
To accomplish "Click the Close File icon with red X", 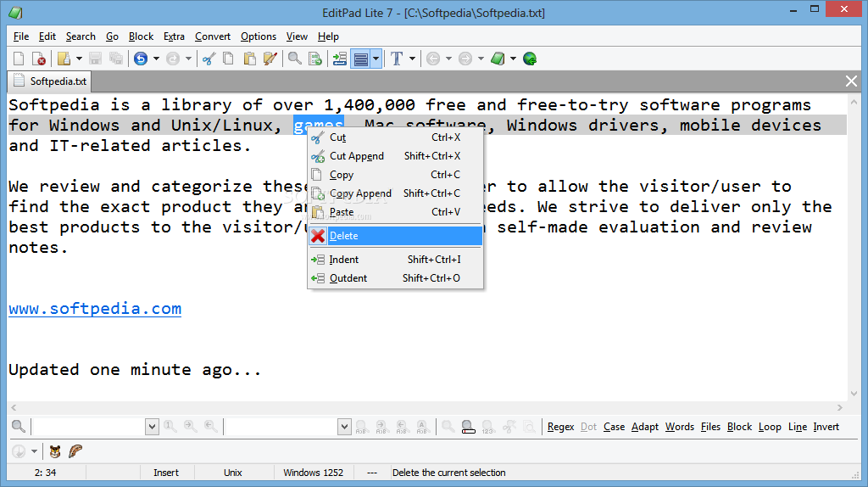I will [x=39, y=59].
